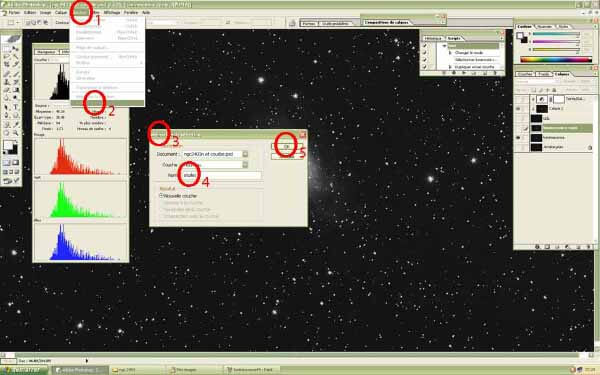The image size is (600, 375).
Task: Click the Nom text field in dialog
Action: 222,175
